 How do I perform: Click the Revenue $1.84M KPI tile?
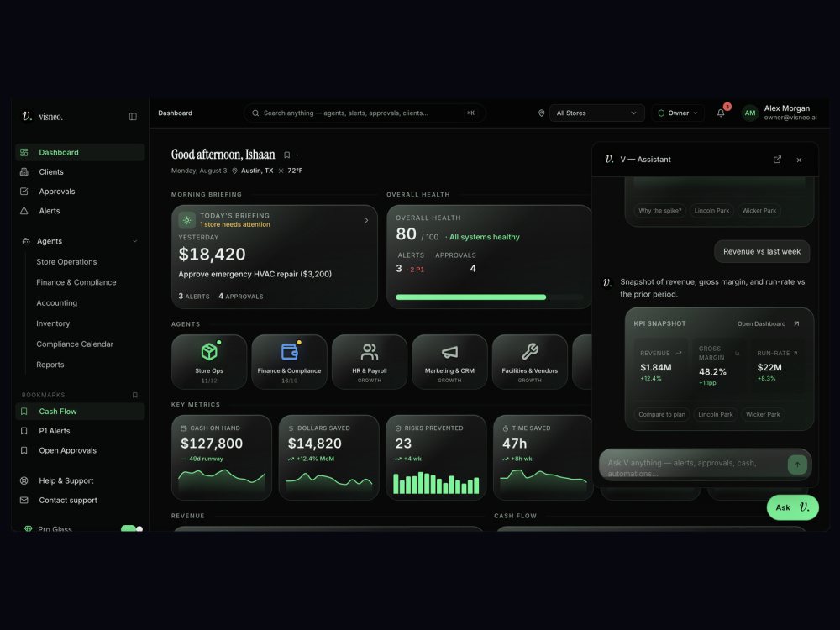tap(661, 367)
